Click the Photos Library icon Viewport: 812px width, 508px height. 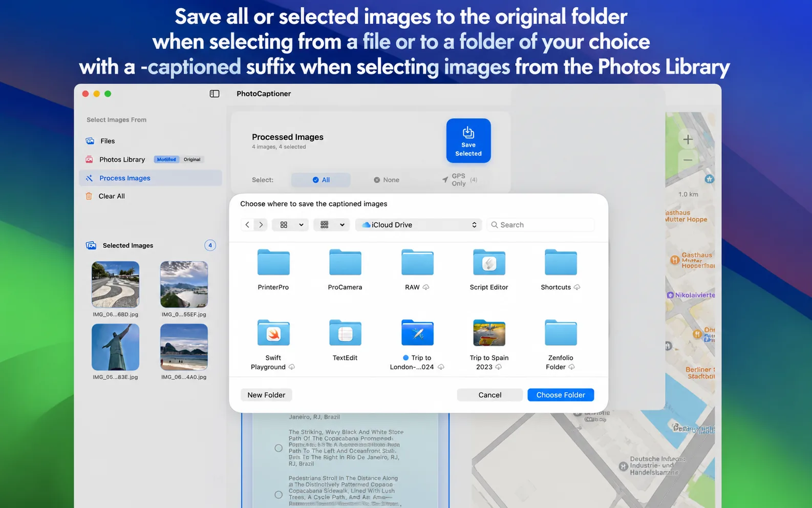[89, 159]
